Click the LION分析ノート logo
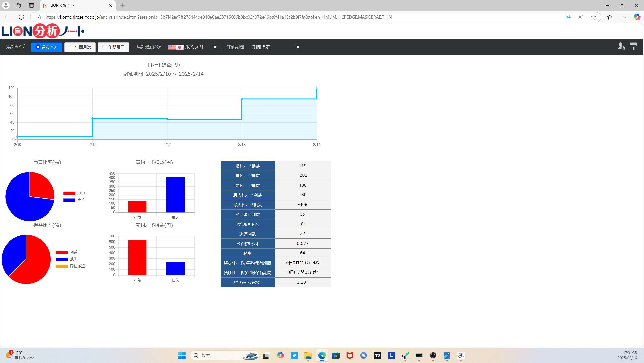644x363 pixels. pos(43,31)
